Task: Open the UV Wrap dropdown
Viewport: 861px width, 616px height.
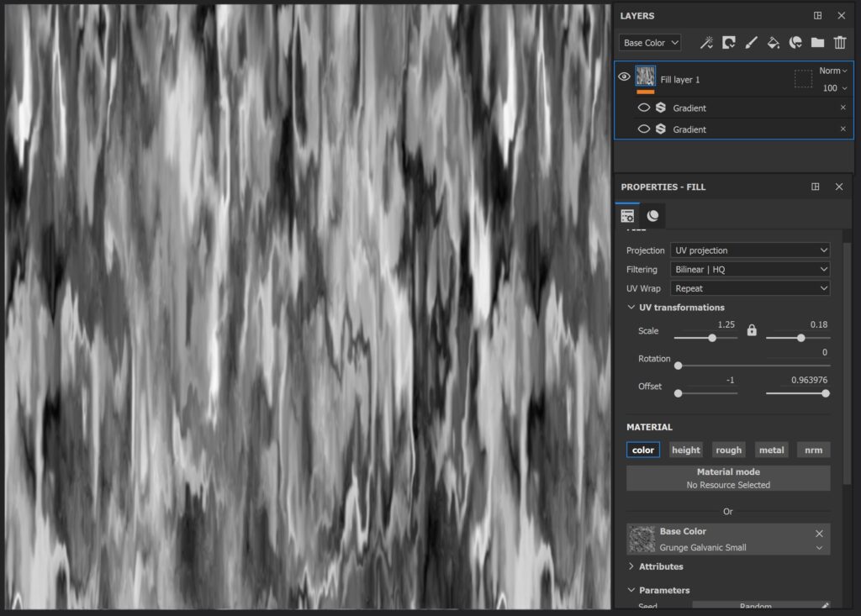Action: pyautogui.click(x=750, y=288)
